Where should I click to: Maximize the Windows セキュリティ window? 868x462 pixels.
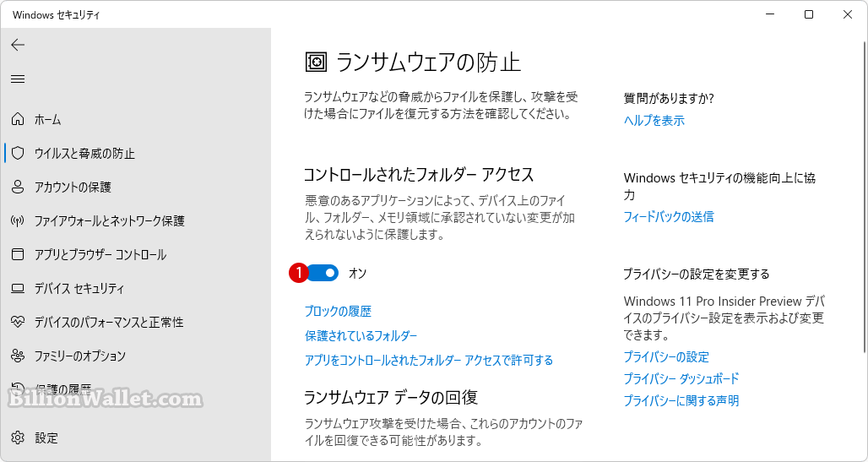point(809,14)
